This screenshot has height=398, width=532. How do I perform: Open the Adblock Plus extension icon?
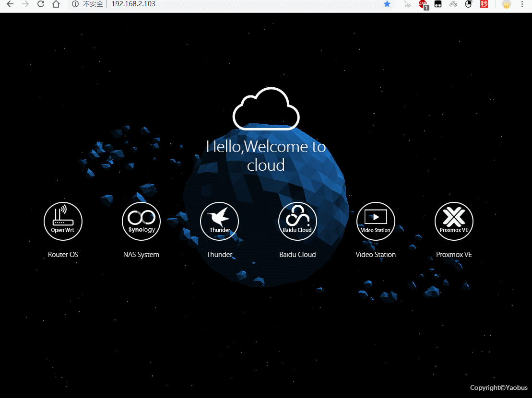coord(423,4)
